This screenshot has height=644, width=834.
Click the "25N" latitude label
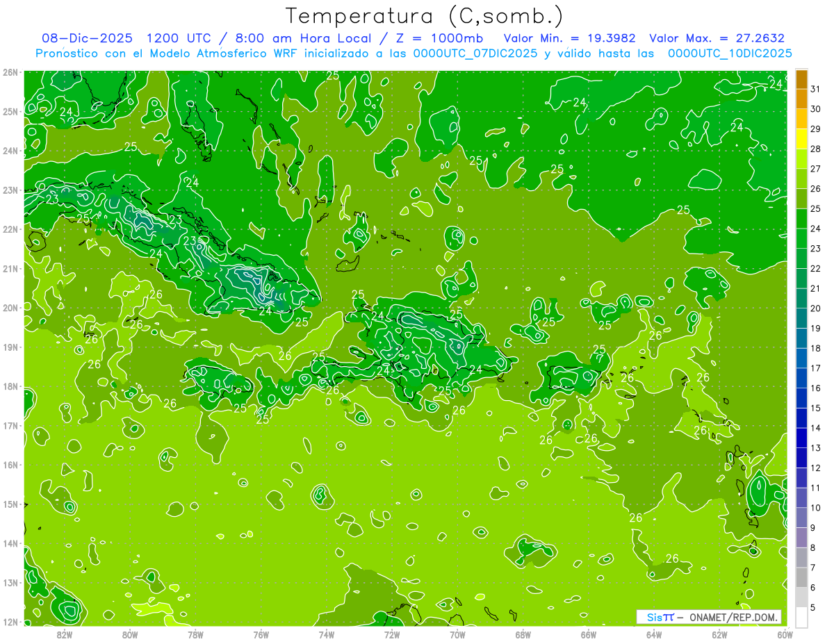[10, 111]
